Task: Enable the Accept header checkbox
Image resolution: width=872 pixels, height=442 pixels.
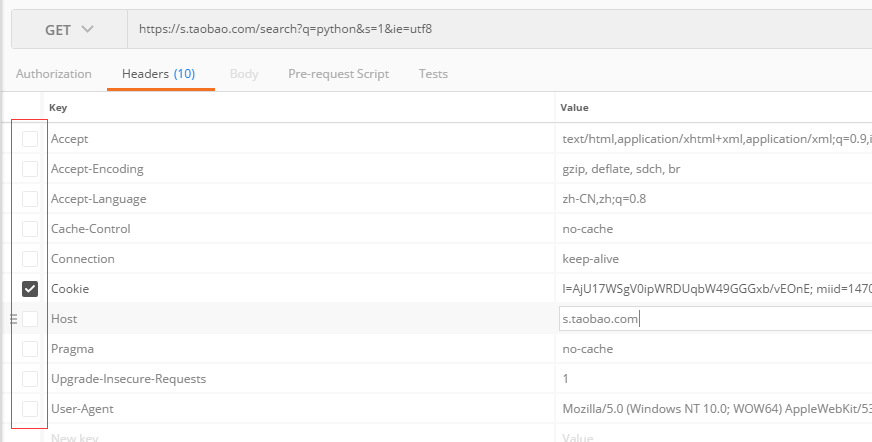Action: pyautogui.click(x=30, y=139)
